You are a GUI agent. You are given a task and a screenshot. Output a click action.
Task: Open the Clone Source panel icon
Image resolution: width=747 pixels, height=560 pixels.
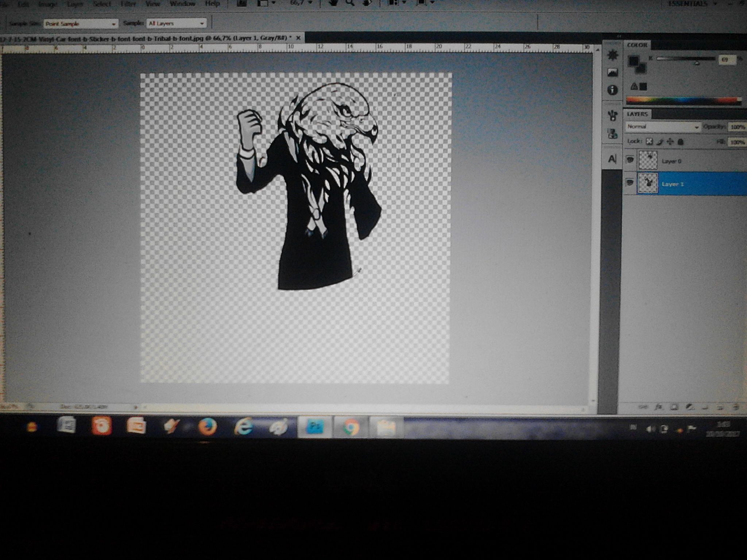point(613,133)
